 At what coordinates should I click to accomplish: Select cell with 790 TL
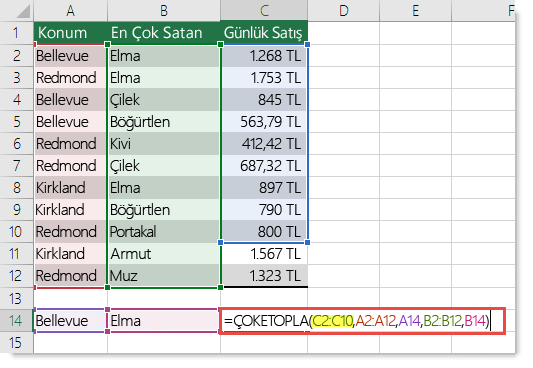click(x=264, y=210)
